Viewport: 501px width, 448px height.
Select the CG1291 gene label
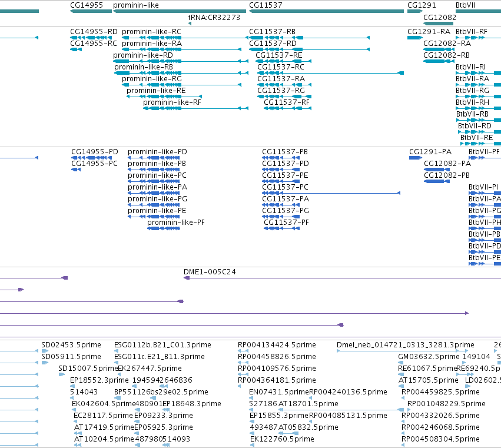coord(422,5)
